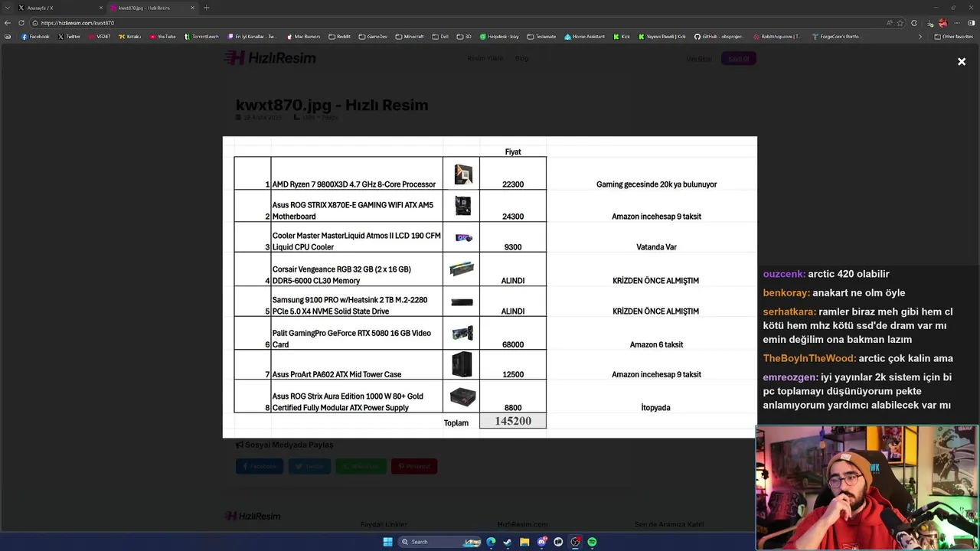Viewport: 980px width, 551px height.
Task: Open File Explorer from the taskbar
Action: point(524,542)
